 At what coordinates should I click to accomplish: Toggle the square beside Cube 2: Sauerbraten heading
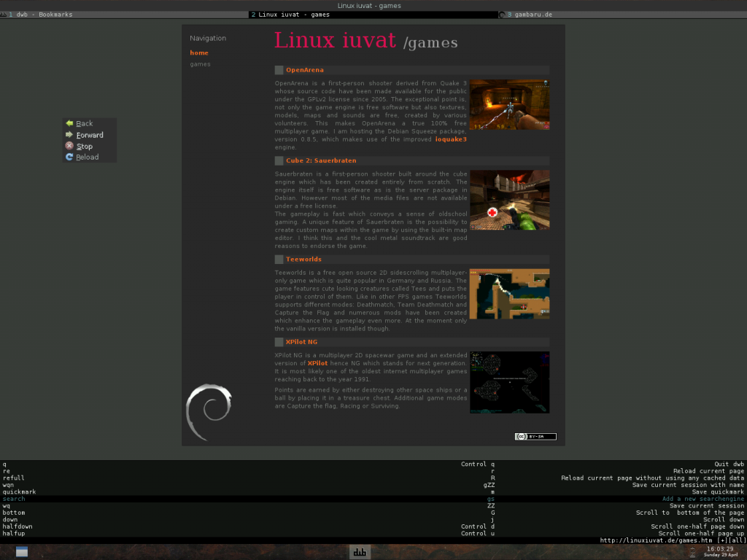(x=279, y=160)
